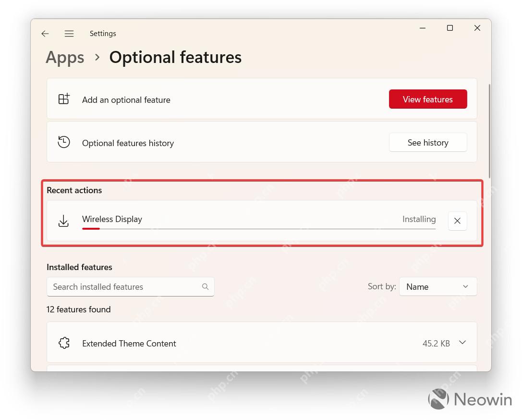Open the hamburger navigation menu

pos(69,34)
